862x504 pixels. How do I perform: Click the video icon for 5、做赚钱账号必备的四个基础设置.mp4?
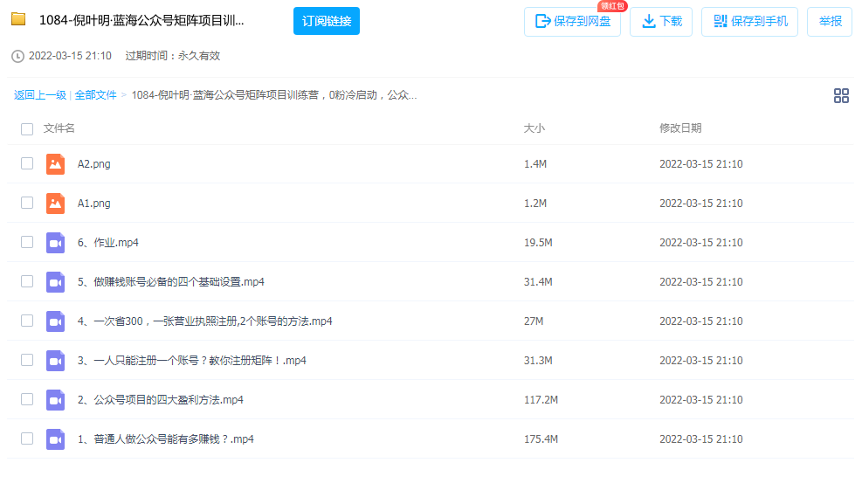[55, 282]
